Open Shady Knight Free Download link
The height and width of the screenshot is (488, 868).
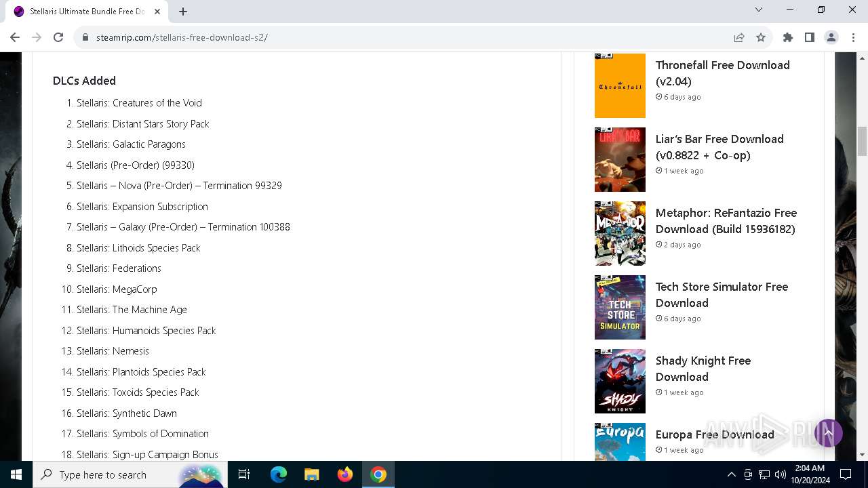pos(703,369)
